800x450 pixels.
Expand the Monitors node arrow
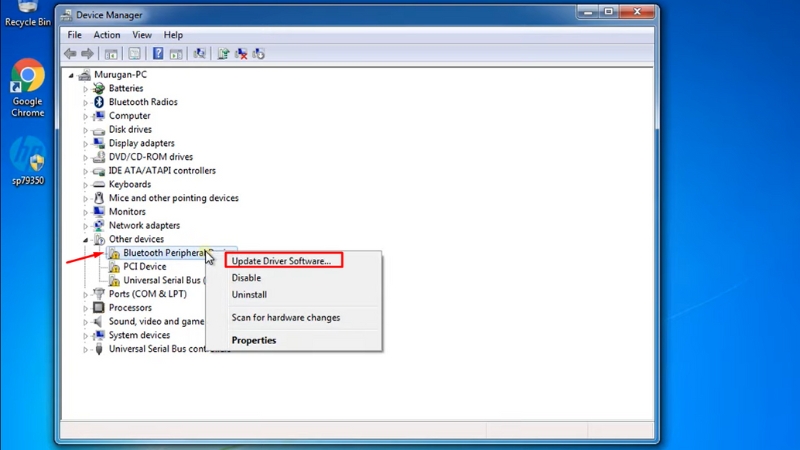86,212
